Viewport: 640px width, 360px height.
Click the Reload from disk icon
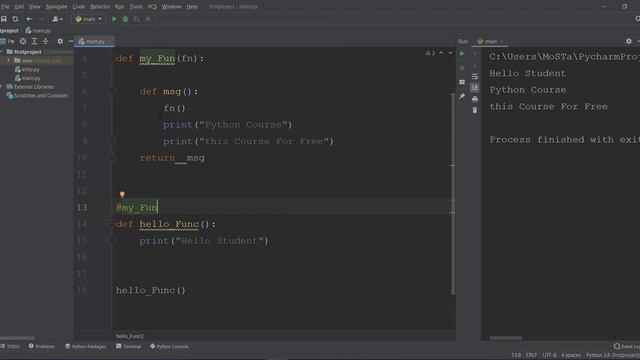[15, 19]
